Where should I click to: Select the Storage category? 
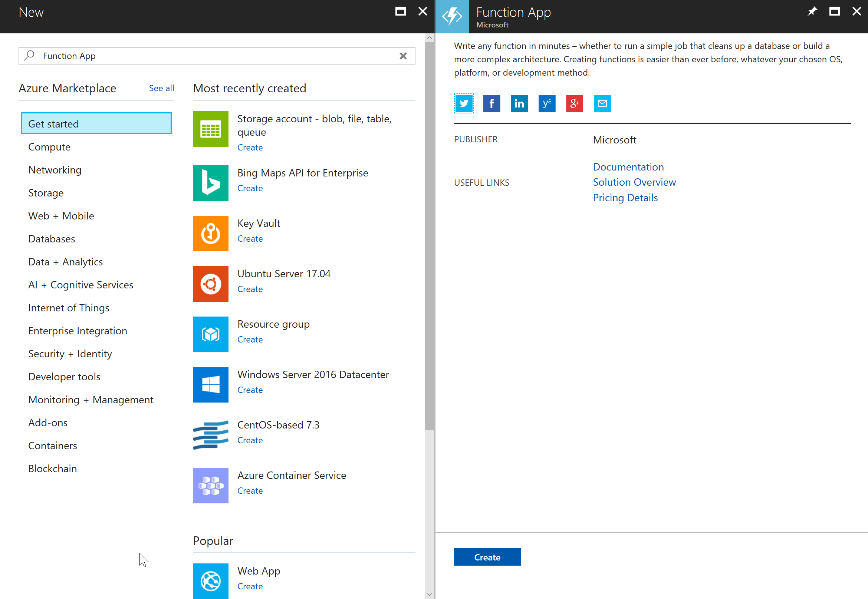(x=46, y=193)
